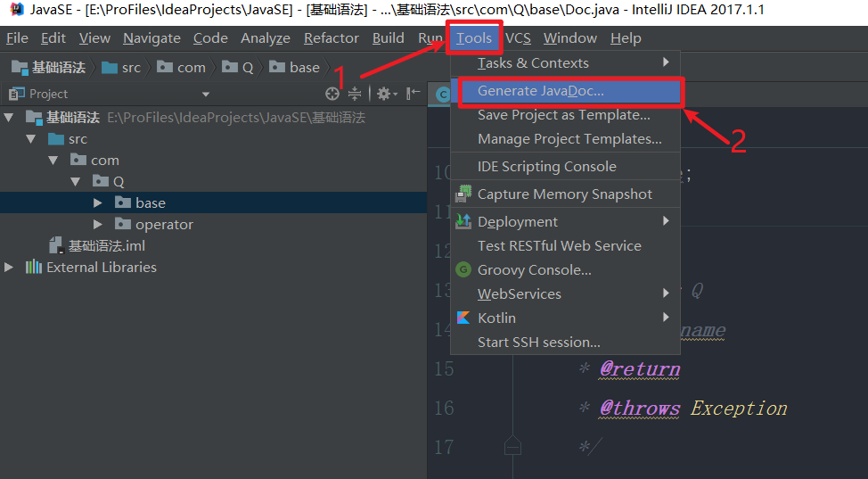
Task: Click the fold toggle at line 17 gutter
Action: [x=512, y=445]
